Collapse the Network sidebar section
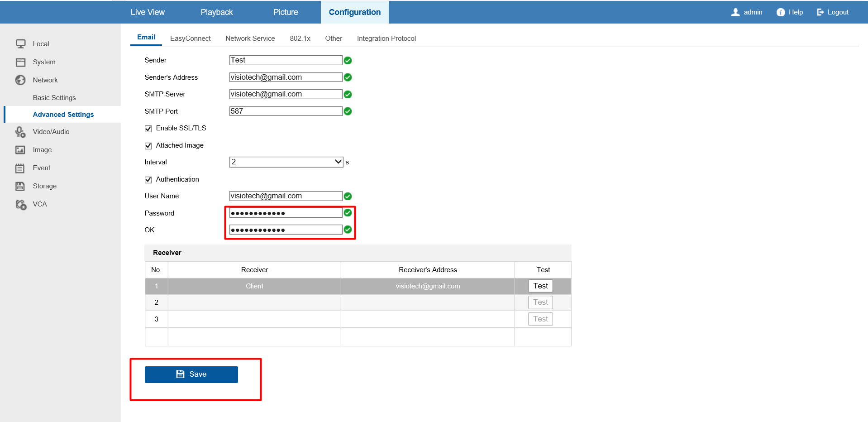Screen dimensions: 868x422 click(x=45, y=80)
